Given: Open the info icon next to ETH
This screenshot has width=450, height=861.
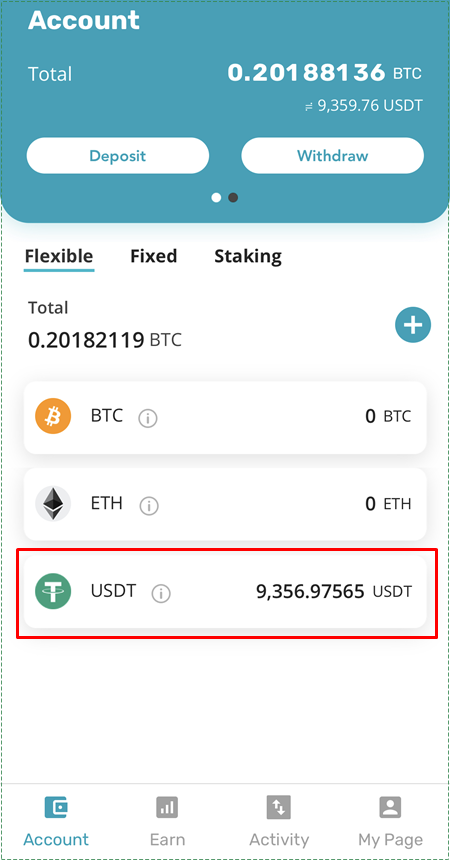Looking at the screenshot, I should click(149, 506).
